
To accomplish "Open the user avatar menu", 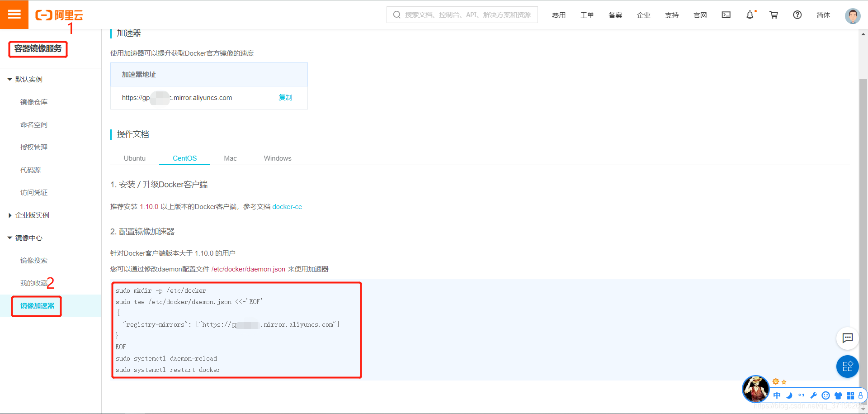I will [x=853, y=16].
